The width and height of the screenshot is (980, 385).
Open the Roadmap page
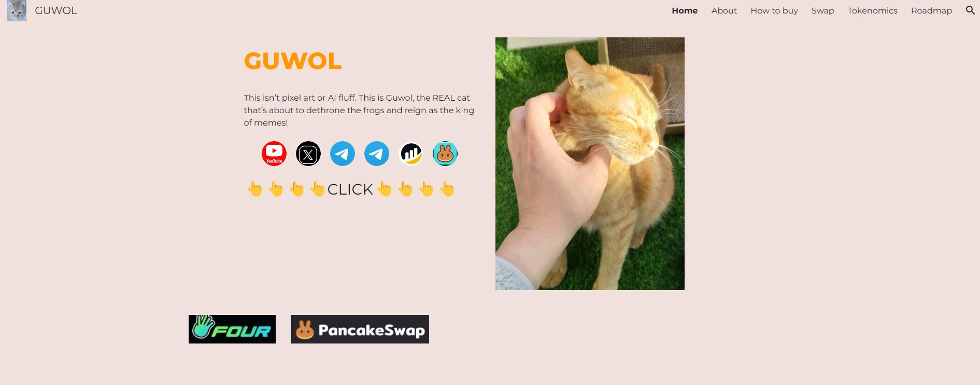tap(931, 10)
